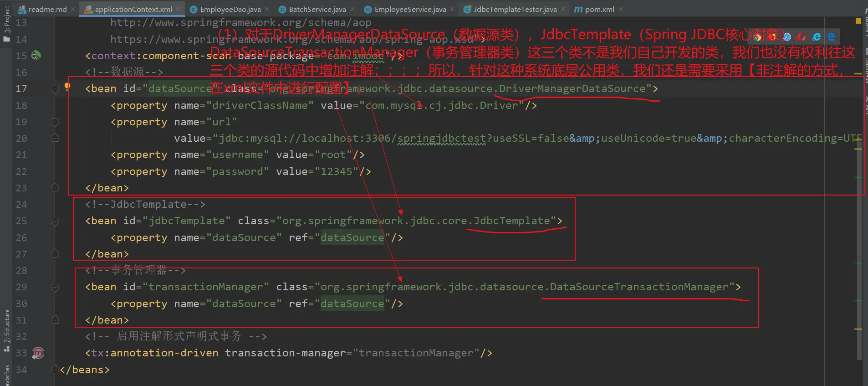The height and width of the screenshot is (386, 868).
Task: Click the fold end marker on line 20
Action: pos(55,138)
